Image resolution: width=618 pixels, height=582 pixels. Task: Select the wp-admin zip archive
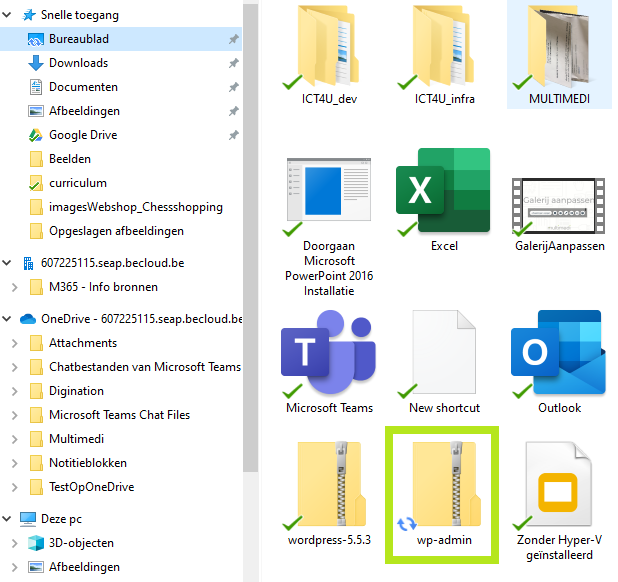pos(447,483)
